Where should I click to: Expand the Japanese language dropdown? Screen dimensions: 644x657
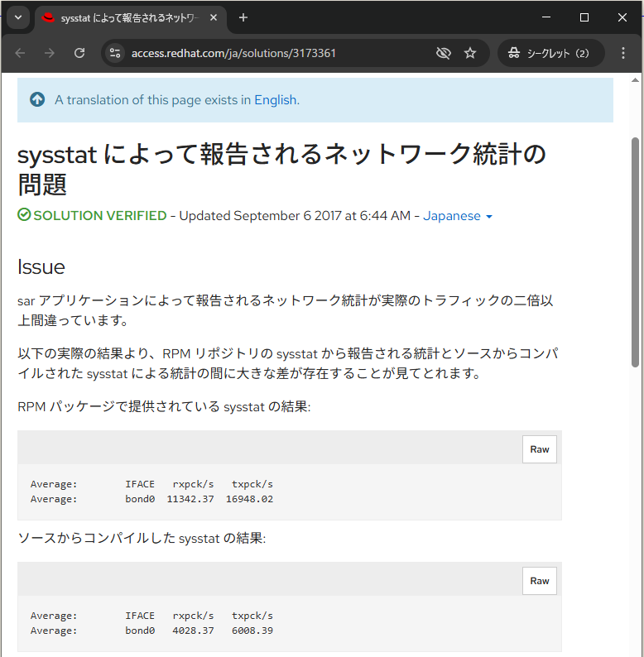point(458,216)
